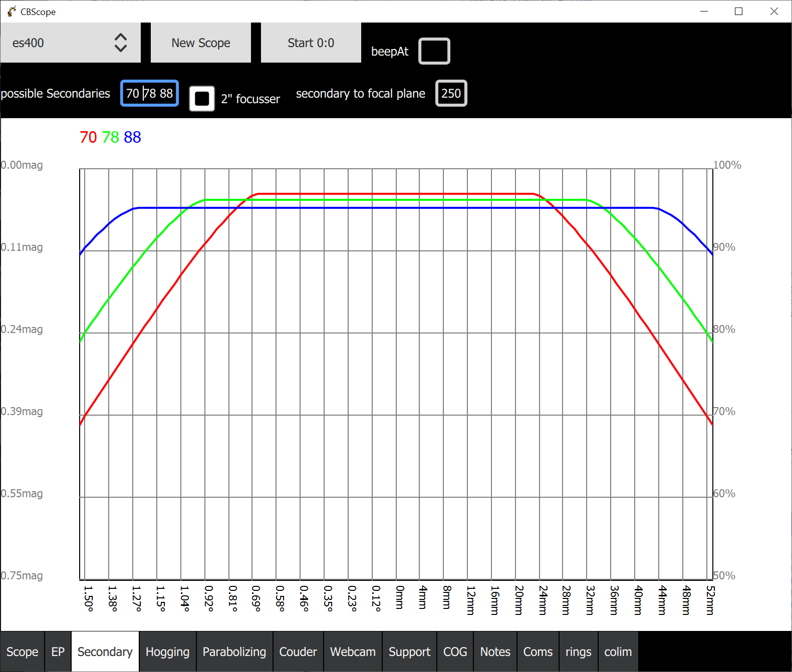
Task: Click the 12mm x-axis label
Action: coord(471,600)
